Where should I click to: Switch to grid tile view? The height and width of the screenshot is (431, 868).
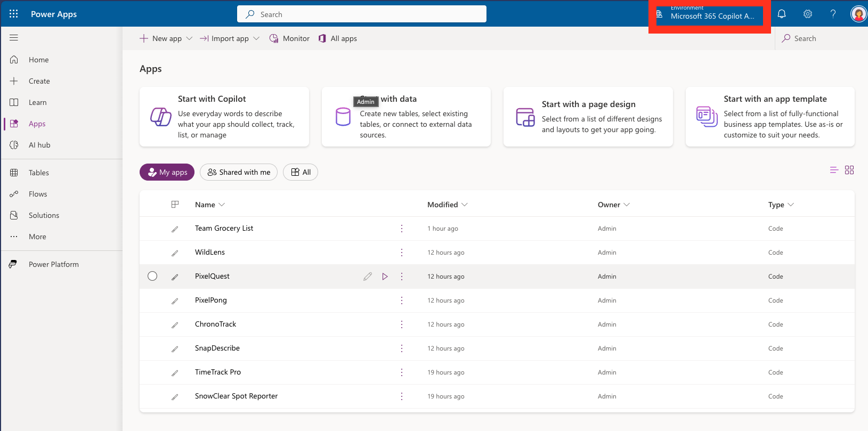[849, 170]
